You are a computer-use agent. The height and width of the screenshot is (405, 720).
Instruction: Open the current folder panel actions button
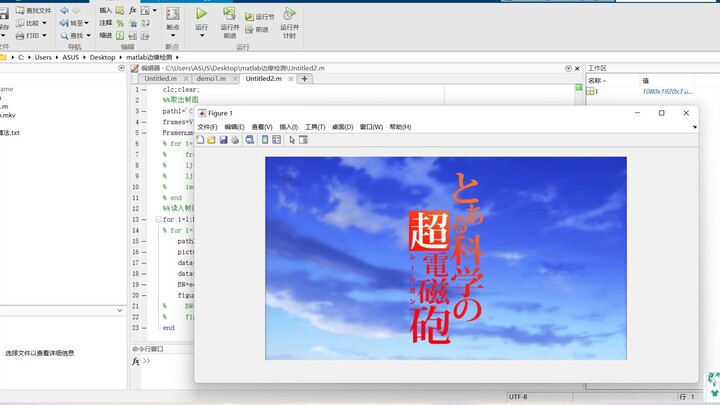[x=121, y=68]
